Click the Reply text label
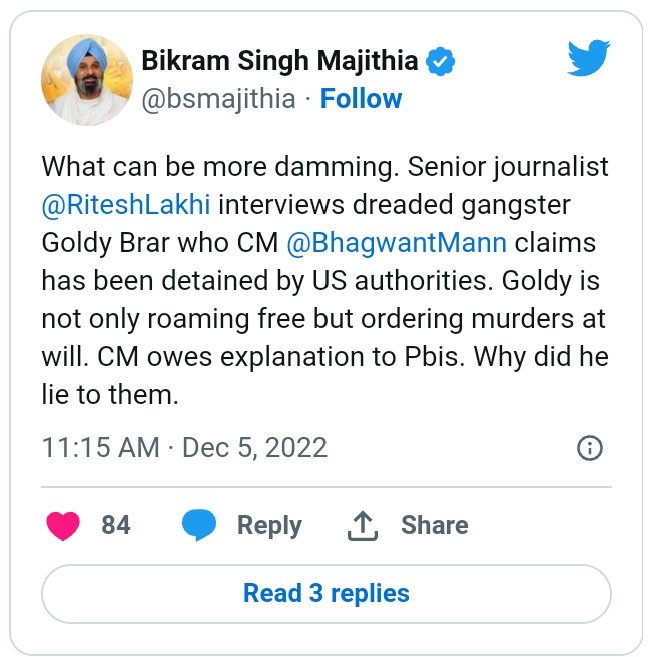Viewport: 653px width, 657px height. [269, 525]
